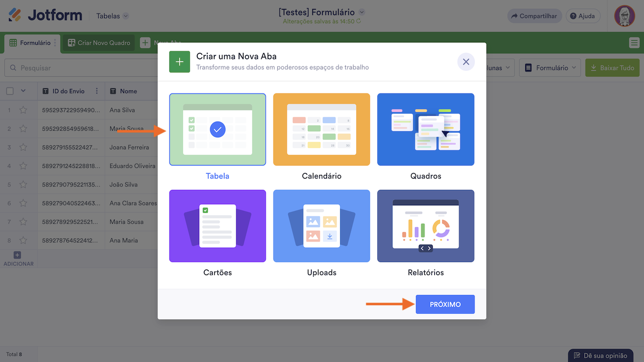The height and width of the screenshot is (362, 644).
Task: Open the hamburger menu on the tab bar
Action: tap(634, 43)
